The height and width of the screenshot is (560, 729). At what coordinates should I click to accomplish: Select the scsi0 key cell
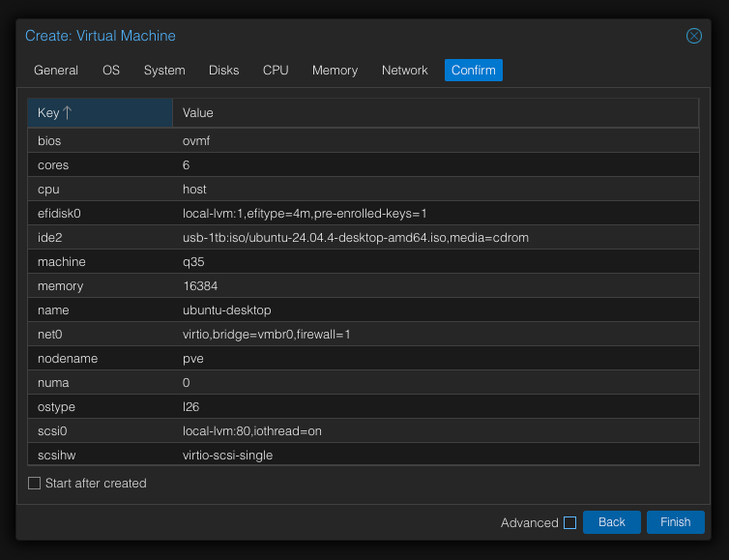(x=100, y=431)
